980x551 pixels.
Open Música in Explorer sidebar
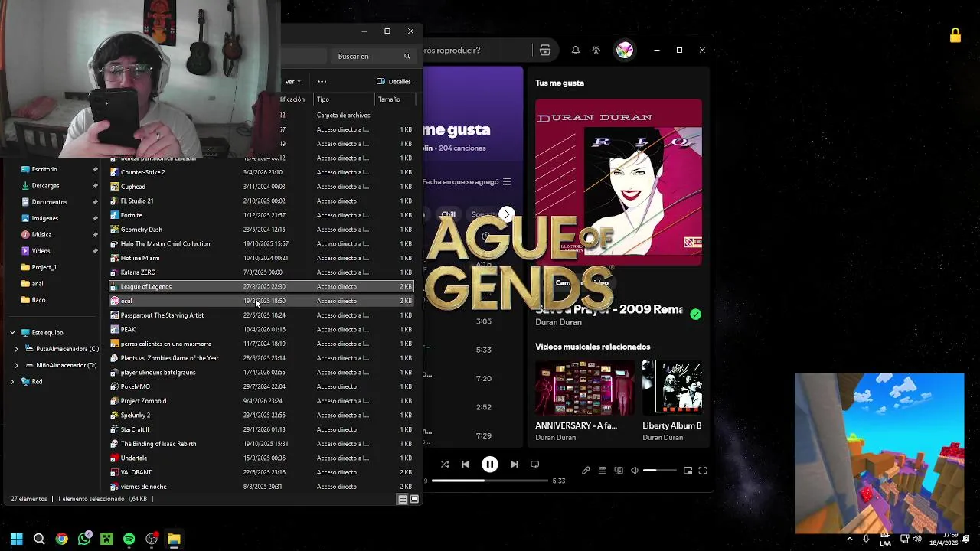[x=41, y=235]
